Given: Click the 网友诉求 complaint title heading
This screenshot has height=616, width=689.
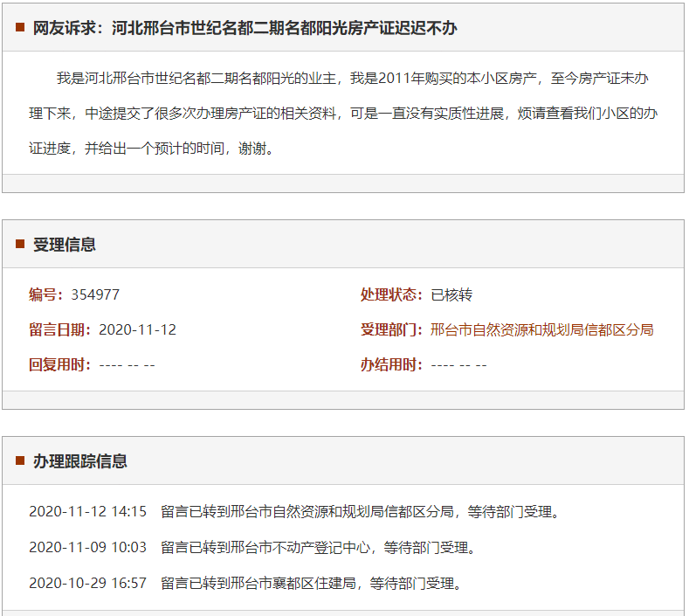Looking at the screenshot, I should pos(245,28).
